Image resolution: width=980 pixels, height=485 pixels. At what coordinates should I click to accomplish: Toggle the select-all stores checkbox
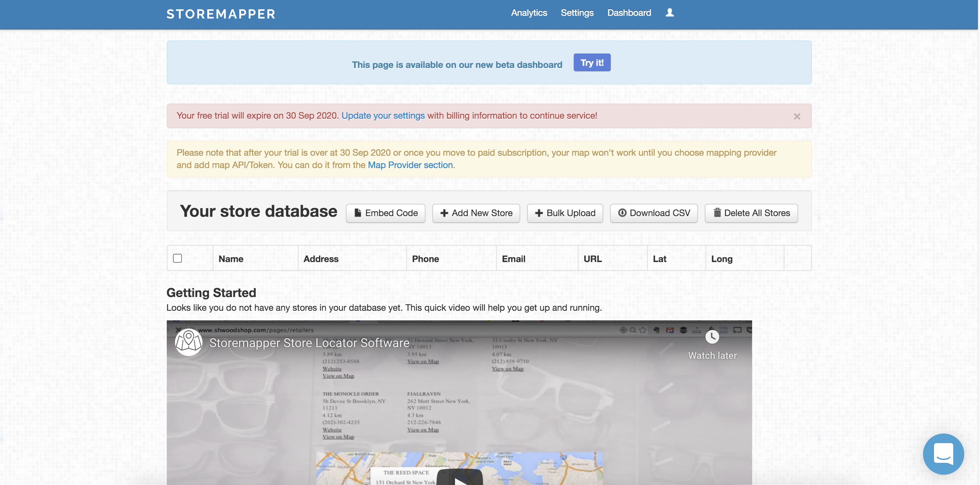(177, 258)
